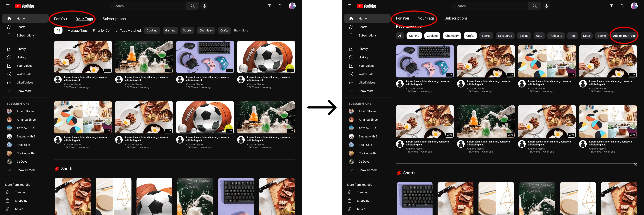Click the Manage Tags button

point(77,30)
